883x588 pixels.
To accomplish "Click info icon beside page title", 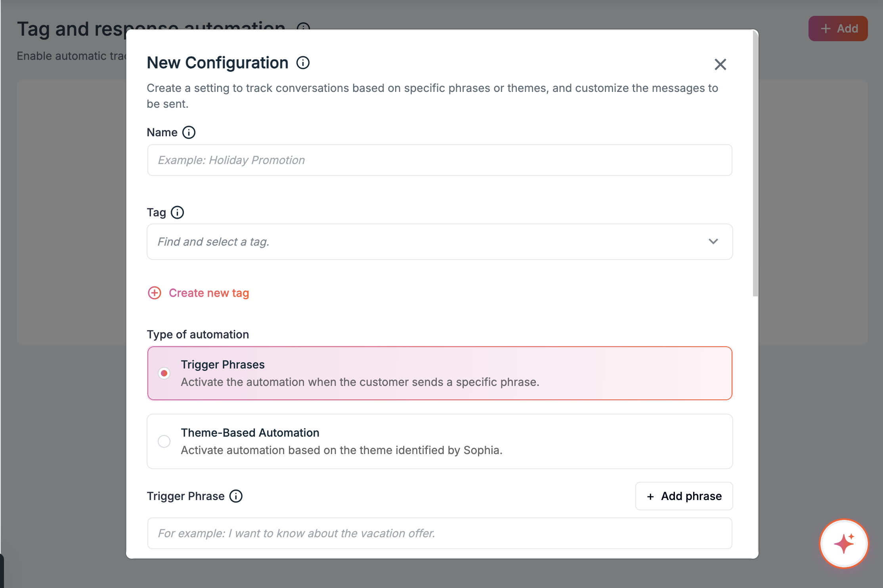I will pyautogui.click(x=303, y=26).
